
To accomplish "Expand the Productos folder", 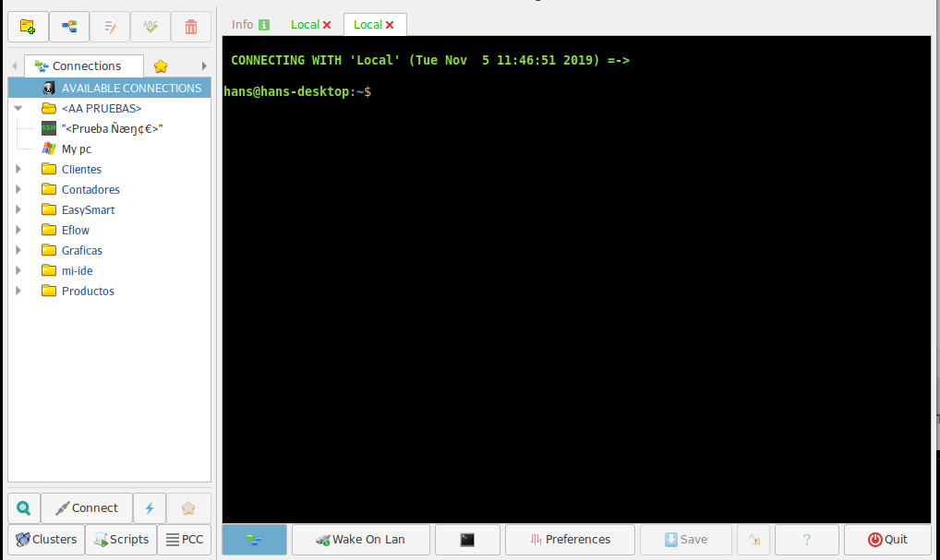I will coord(18,291).
